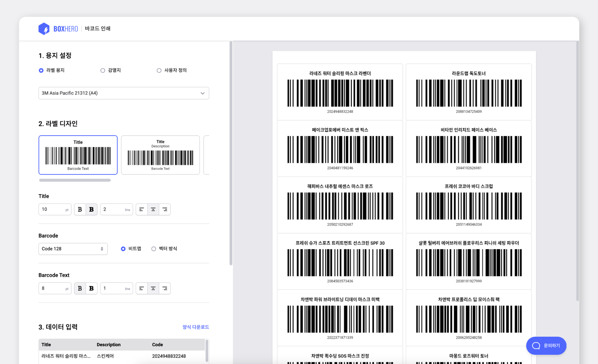Click the 라네즈 워터 슬리핑 마스... table cell
The width and height of the screenshot is (598, 364).
pyautogui.click(x=66, y=356)
